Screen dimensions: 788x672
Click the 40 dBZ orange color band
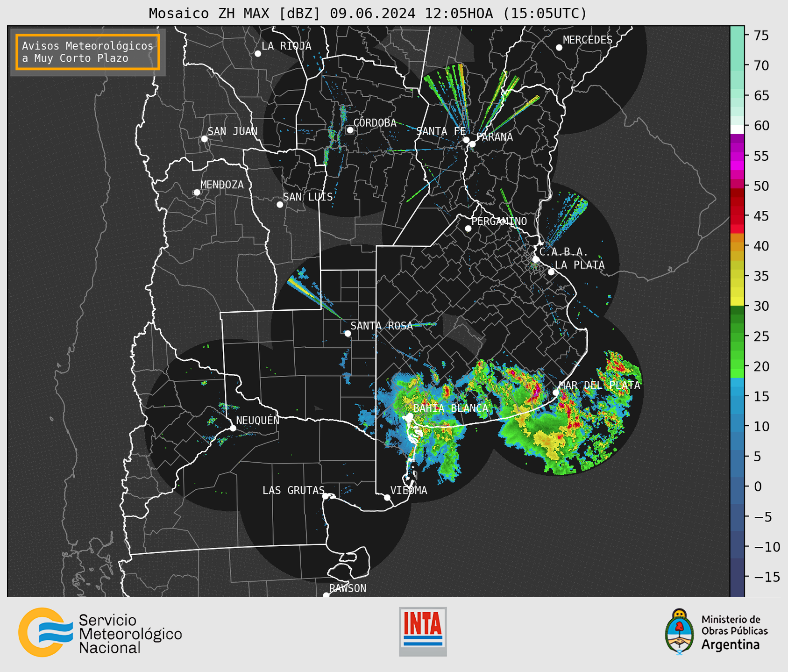click(x=737, y=246)
